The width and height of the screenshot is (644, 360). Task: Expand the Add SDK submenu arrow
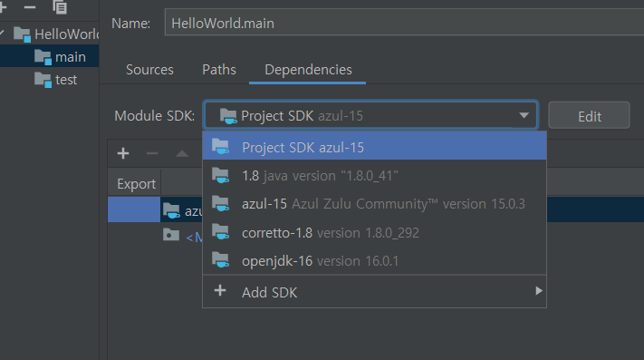(538, 290)
